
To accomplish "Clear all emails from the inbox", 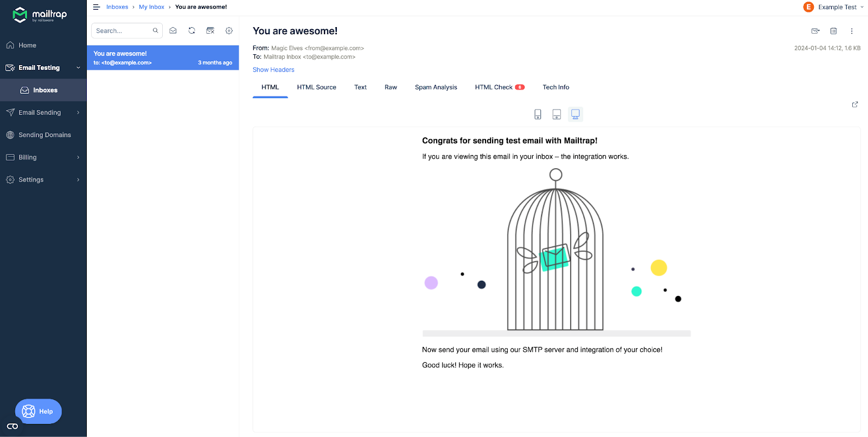I will coord(210,30).
